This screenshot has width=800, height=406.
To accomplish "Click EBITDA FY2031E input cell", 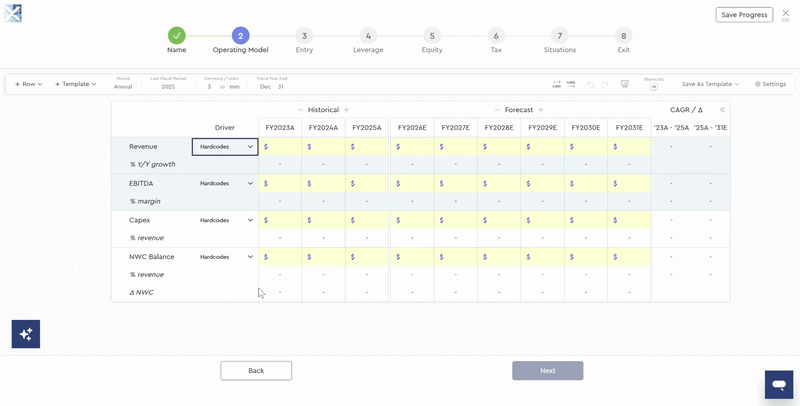I will coord(629,184).
